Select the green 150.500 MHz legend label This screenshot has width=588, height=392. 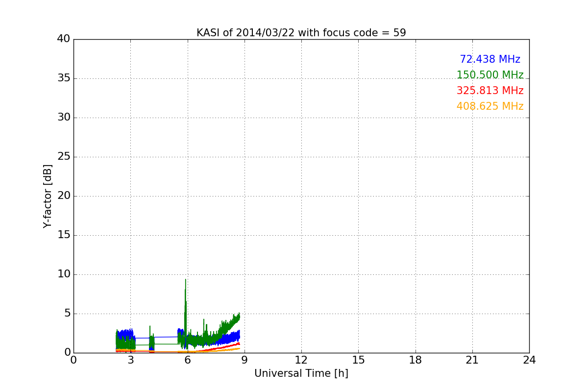tap(490, 75)
